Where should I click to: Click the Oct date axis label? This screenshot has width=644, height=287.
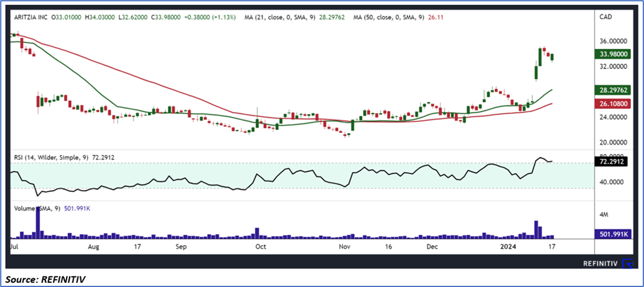pos(260,247)
